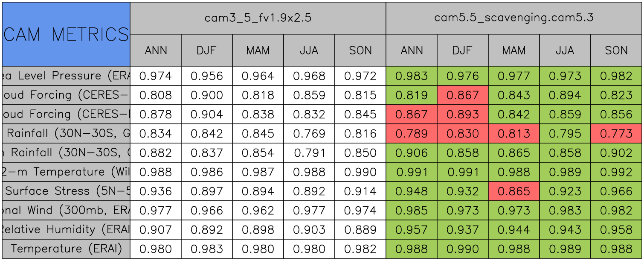Select the red cell showing 0.773
The width and height of the screenshot is (644, 261).
[x=616, y=134]
